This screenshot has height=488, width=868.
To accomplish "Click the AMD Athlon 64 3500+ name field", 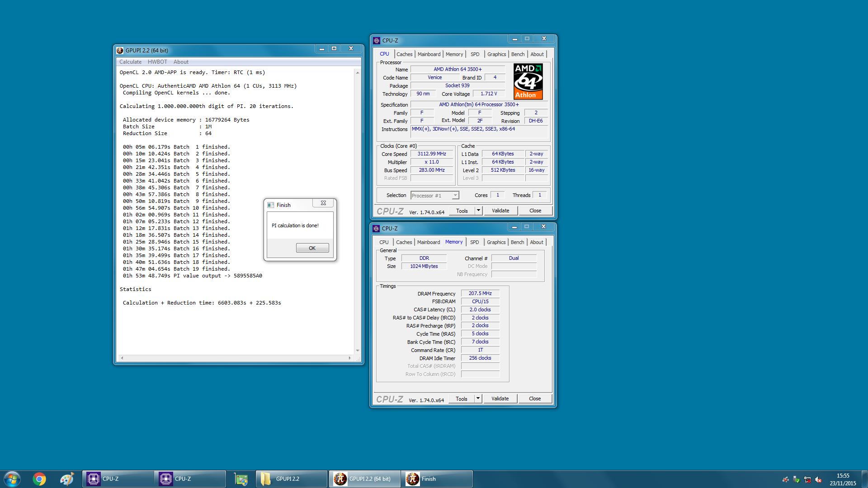I will point(458,70).
